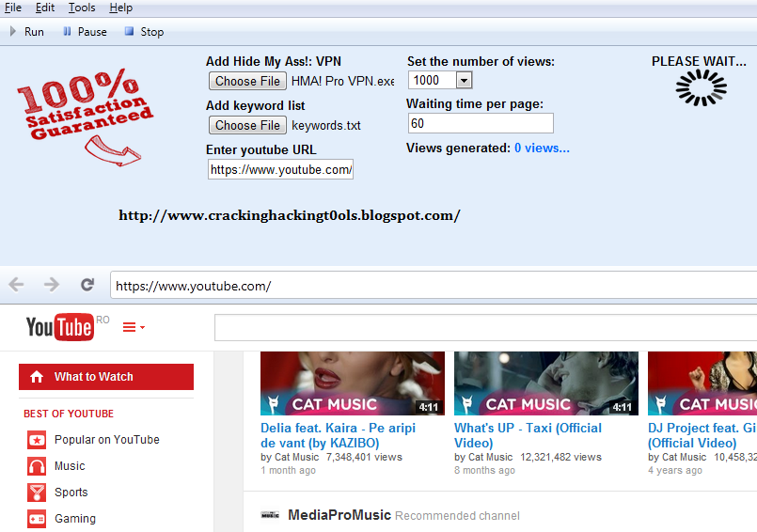This screenshot has width=757, height=532.
Task: Click Cat Music under Delia video
Action: [x=297, y=457]
